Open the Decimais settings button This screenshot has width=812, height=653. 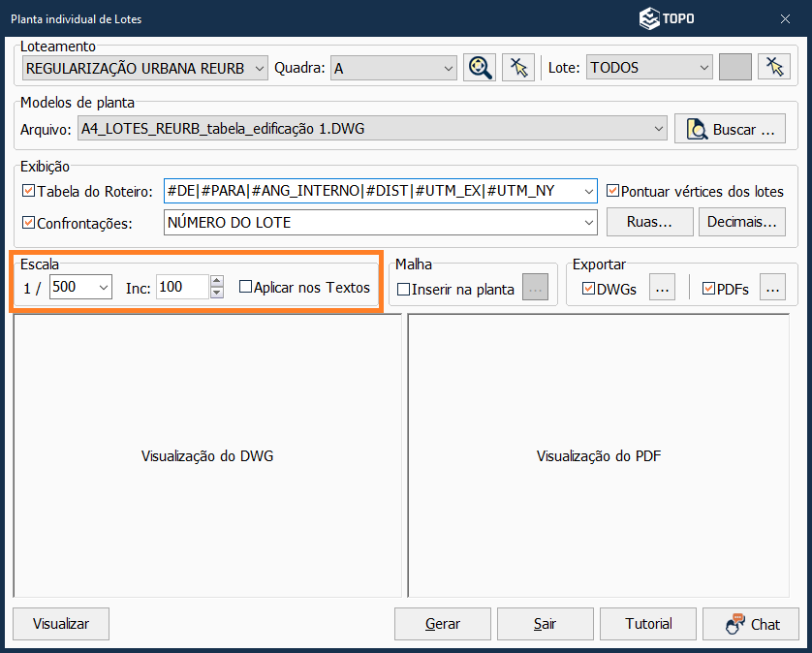[741, 222]
